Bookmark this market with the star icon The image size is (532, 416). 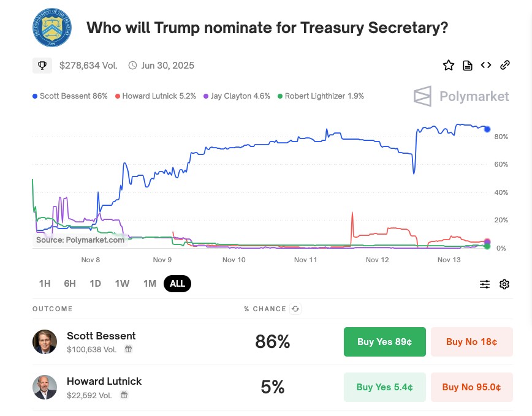[449, 65]
